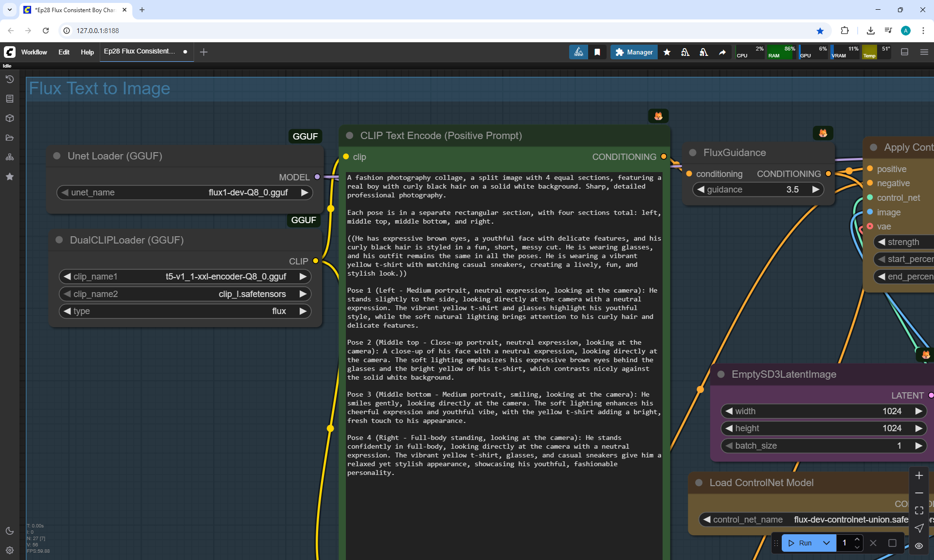Open the Edit menu

[64, 52]
